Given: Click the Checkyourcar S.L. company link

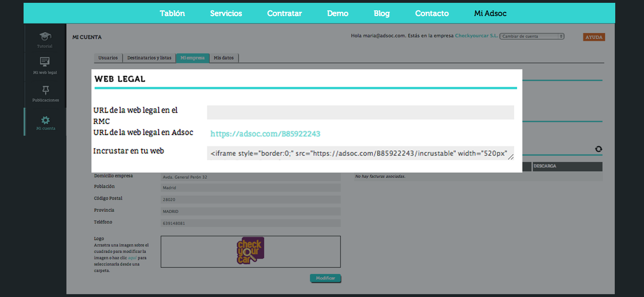Looking at the screenshot, I should 476,36.
